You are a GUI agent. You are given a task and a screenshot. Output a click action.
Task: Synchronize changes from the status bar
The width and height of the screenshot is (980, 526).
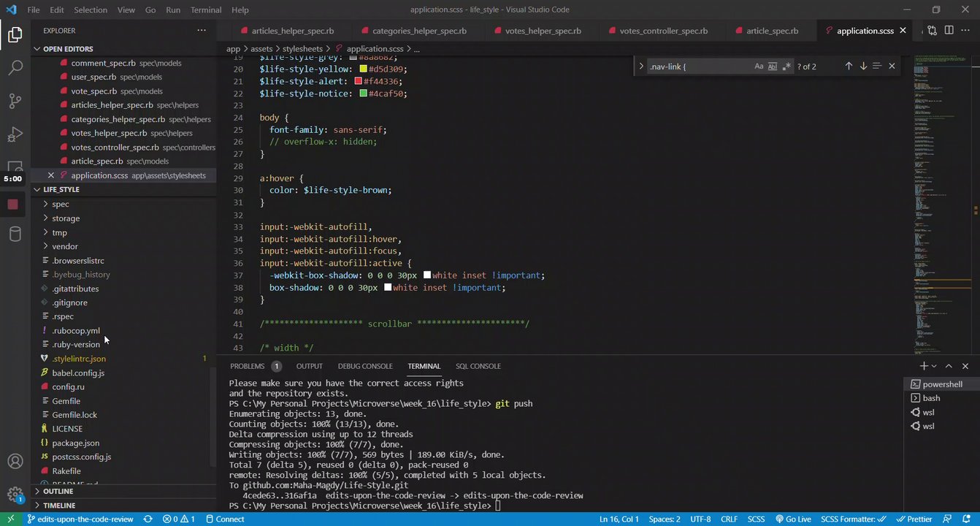coord(148,519)
